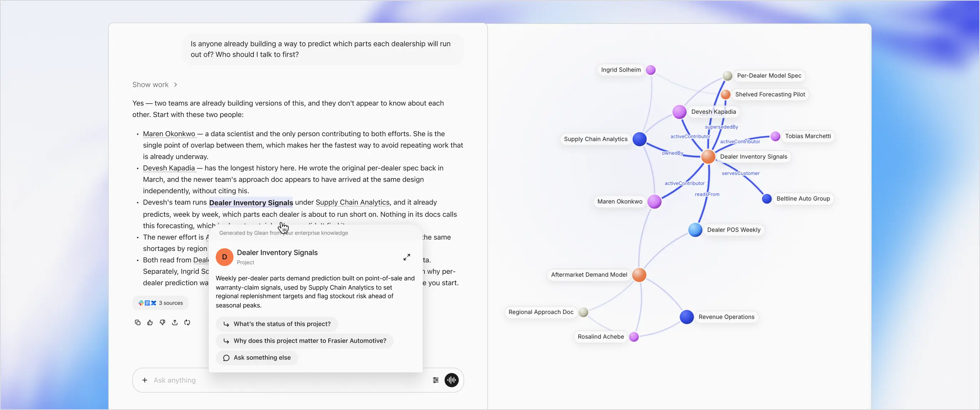
Task: Copy the response with the copy icon
Action: pyautogui.click(x=138, y=322)
